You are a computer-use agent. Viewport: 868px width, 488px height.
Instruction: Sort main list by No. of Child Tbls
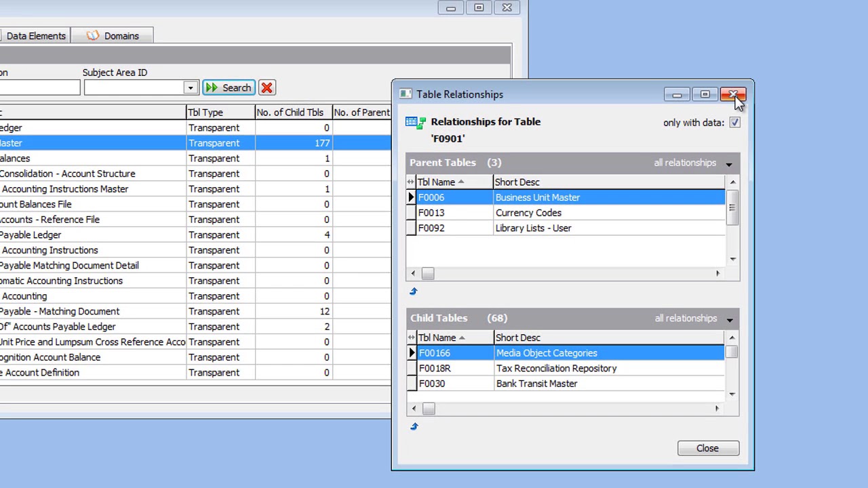(x=294, y=113)
